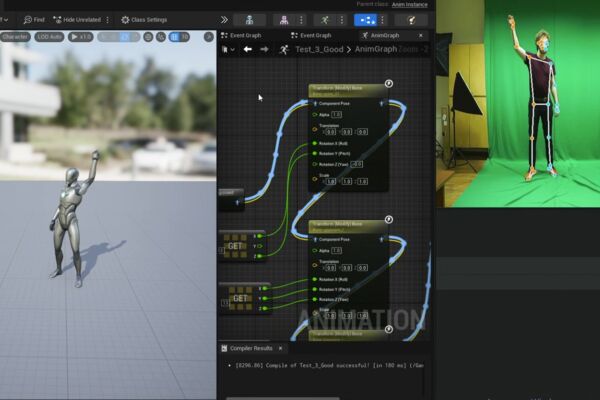Viewport: 600px width, 400px height.
Task: Open the Anim Instance parent class link
Action: [x=409, y=5]
